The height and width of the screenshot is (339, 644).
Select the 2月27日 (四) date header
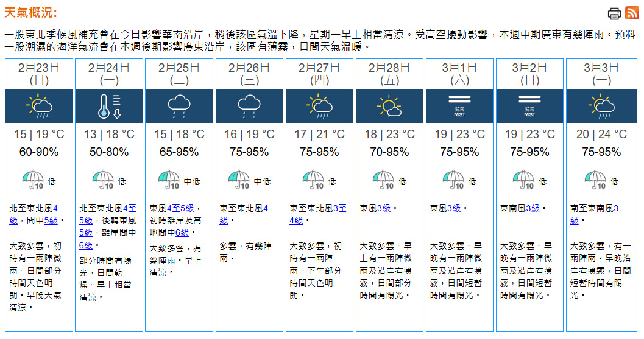coord(319,73)
